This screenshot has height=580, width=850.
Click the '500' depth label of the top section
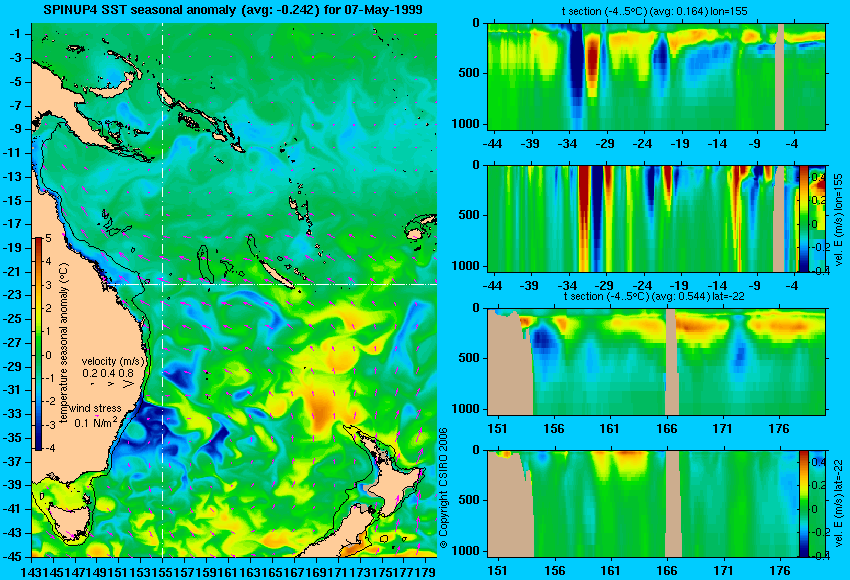[469, 73]
